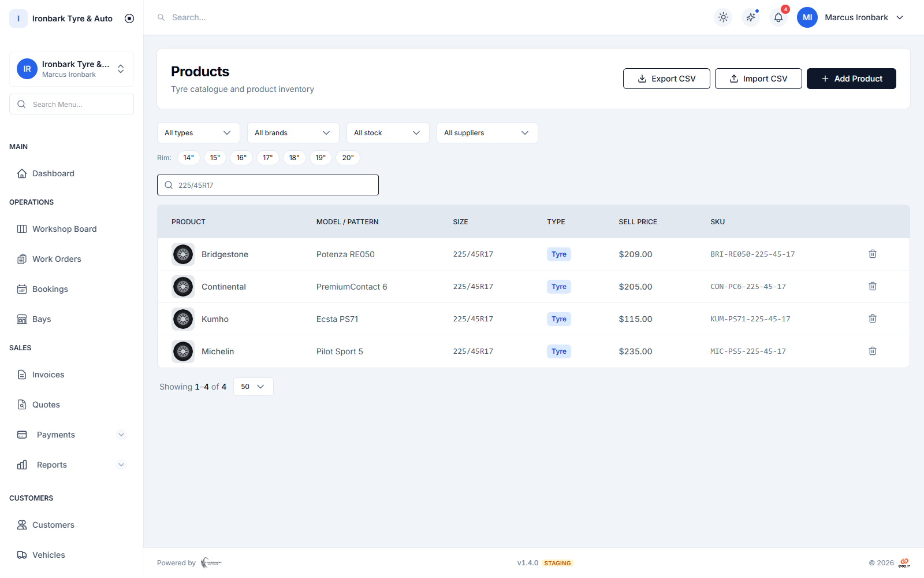Click Import CSV button
924x578 pixels.
pos(758,79)
